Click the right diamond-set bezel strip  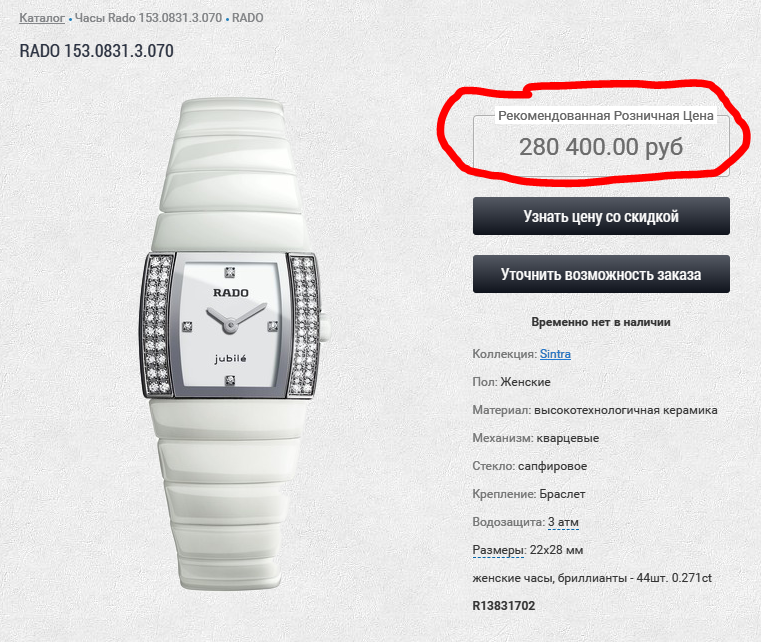304,325
